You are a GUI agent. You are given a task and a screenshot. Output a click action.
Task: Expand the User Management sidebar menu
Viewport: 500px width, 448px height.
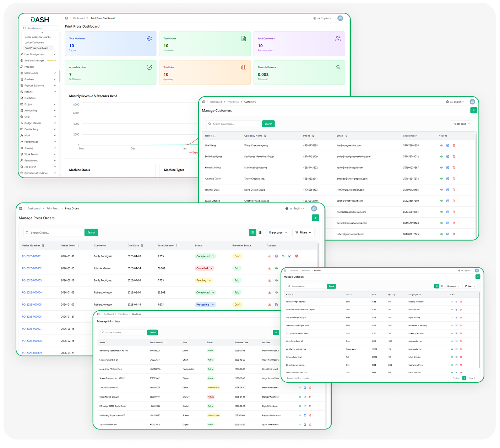pos(38,54)
